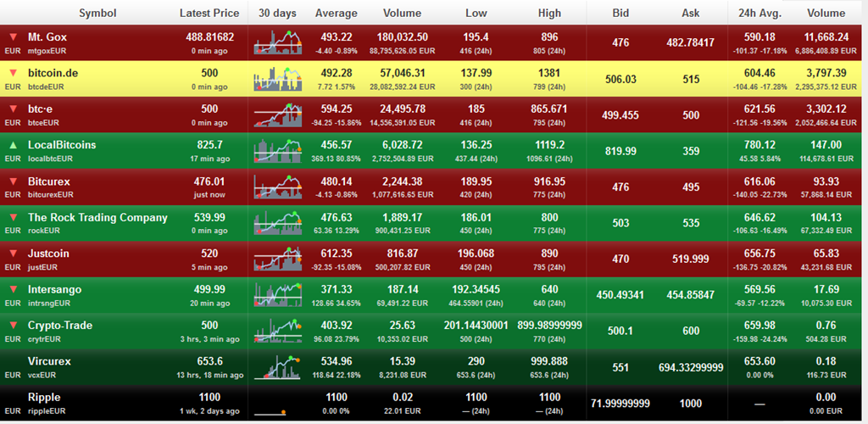Click the red down arrow beside Intersango
This screenshot has height=424, width=868.
click(x=14, y=289)
